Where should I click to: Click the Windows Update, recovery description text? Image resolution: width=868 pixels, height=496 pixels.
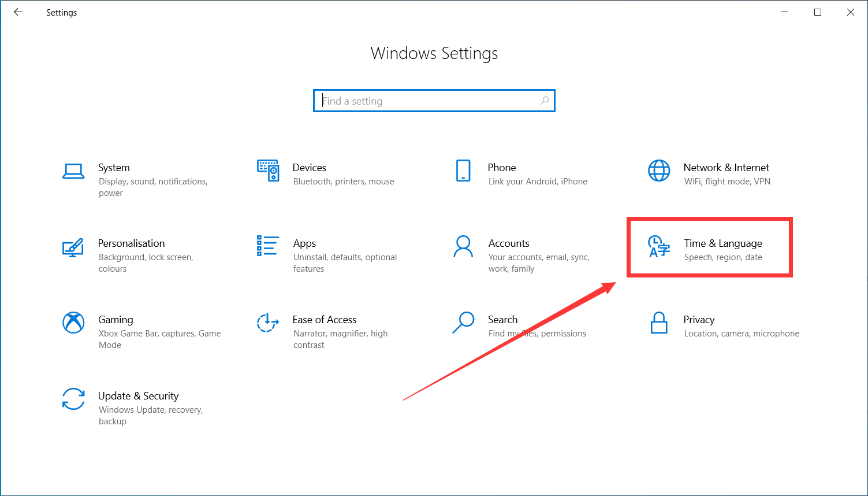point(150,410)
